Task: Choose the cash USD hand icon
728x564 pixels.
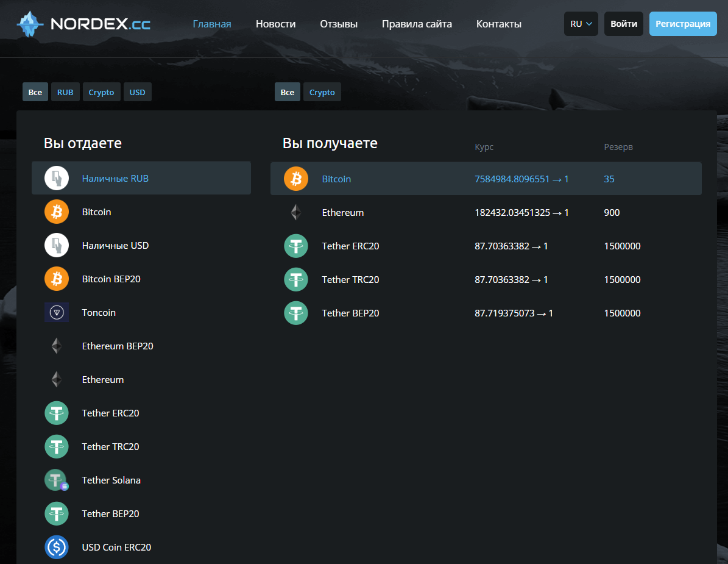Action: (57, 246)
